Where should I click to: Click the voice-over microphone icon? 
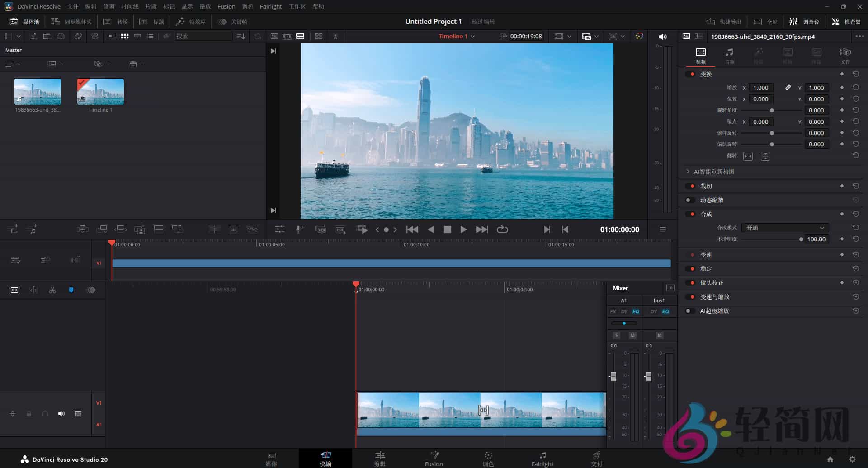point(299,229)
